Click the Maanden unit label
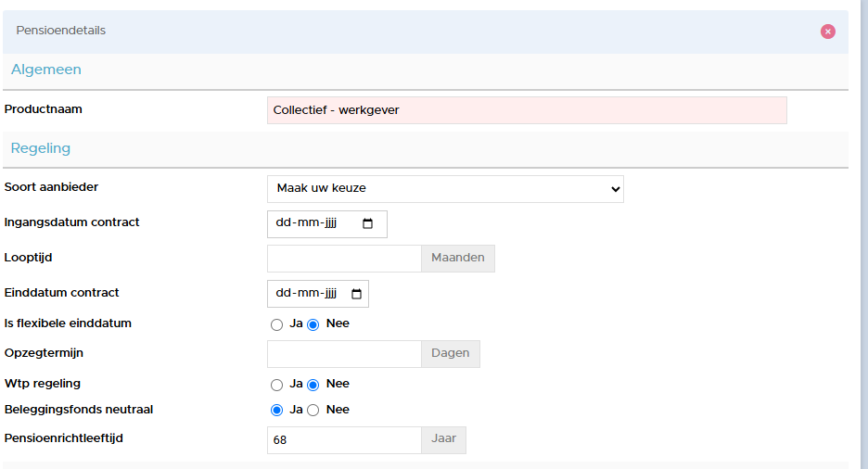 coord(458,258)
